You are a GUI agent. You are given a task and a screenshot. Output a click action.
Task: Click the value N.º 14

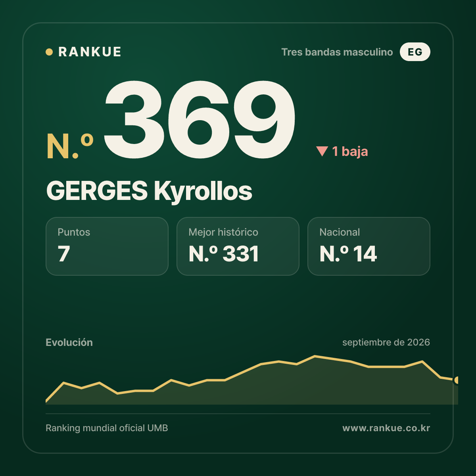point(348,254)
